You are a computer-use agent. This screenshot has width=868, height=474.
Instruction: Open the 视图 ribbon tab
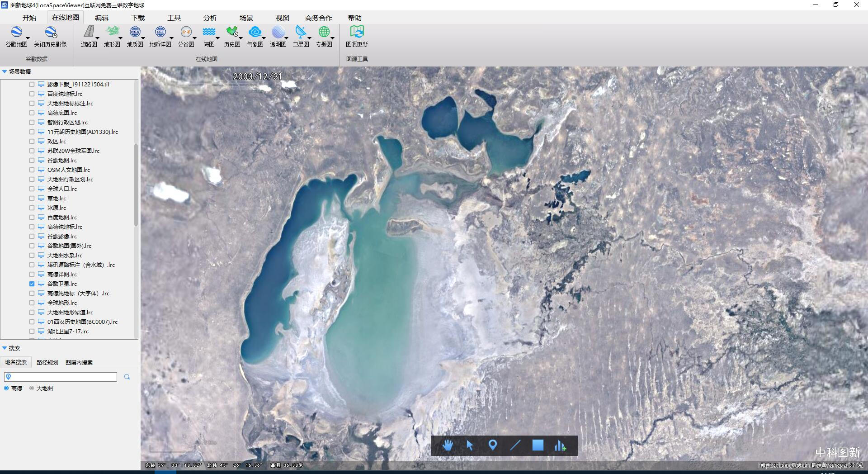tap(283, 18)
